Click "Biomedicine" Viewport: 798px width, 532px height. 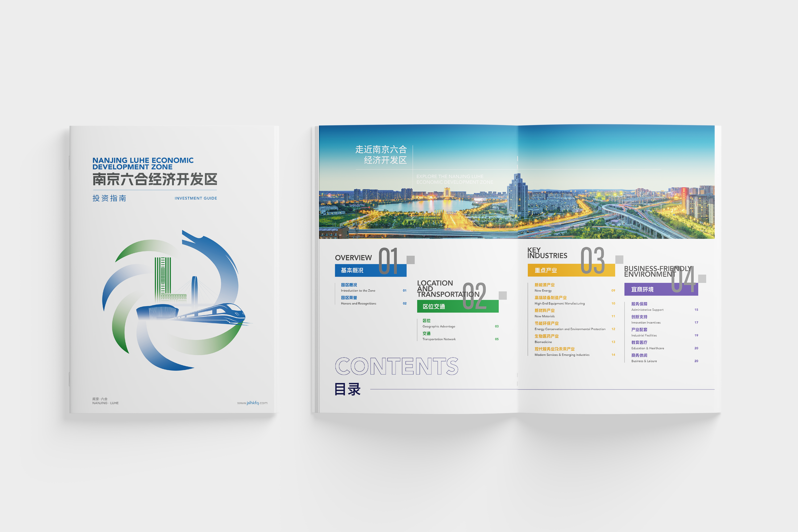(543, 342)
